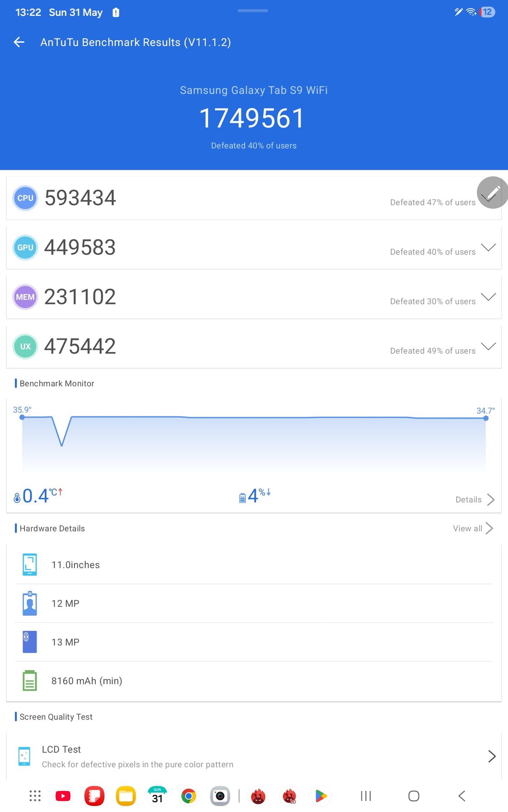Tap the MEM score badge icon
Screen dimensions: 508x812
click(25, 297)
